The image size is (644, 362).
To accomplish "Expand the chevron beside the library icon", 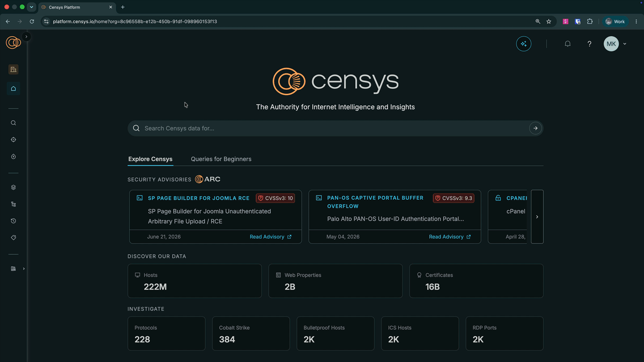I will tap(24, 269).
